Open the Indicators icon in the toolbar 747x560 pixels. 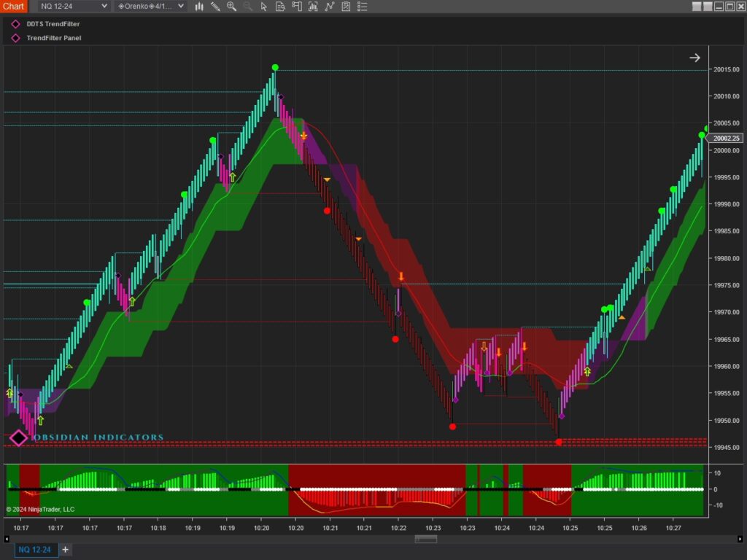pos(314,7)
